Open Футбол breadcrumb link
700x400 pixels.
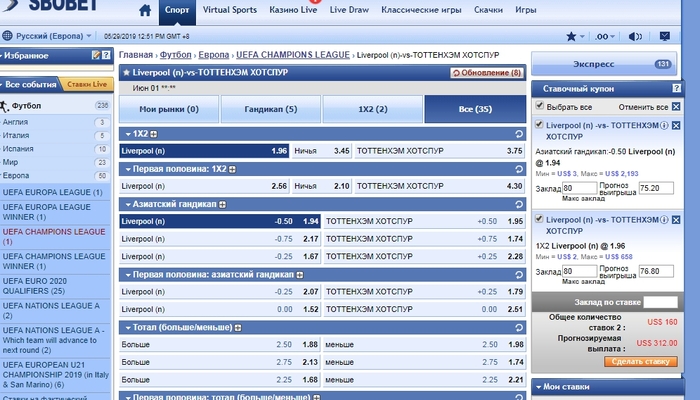175,55
